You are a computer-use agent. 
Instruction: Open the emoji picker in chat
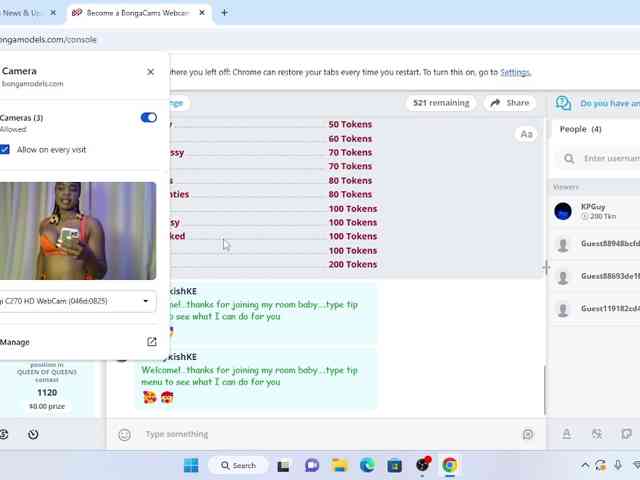[x=124, y=435]
